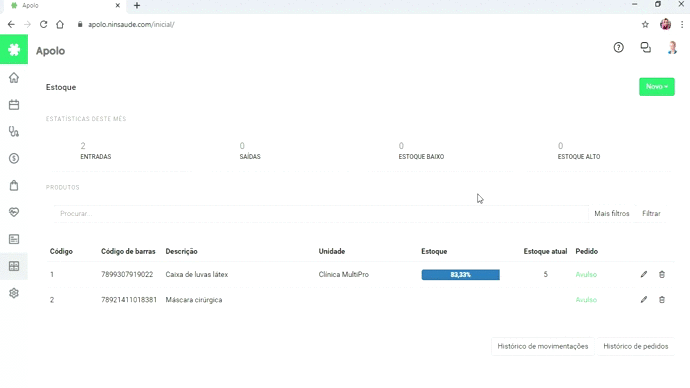
Task: Open Histórico de movimentações
Action: coord(543,346)
